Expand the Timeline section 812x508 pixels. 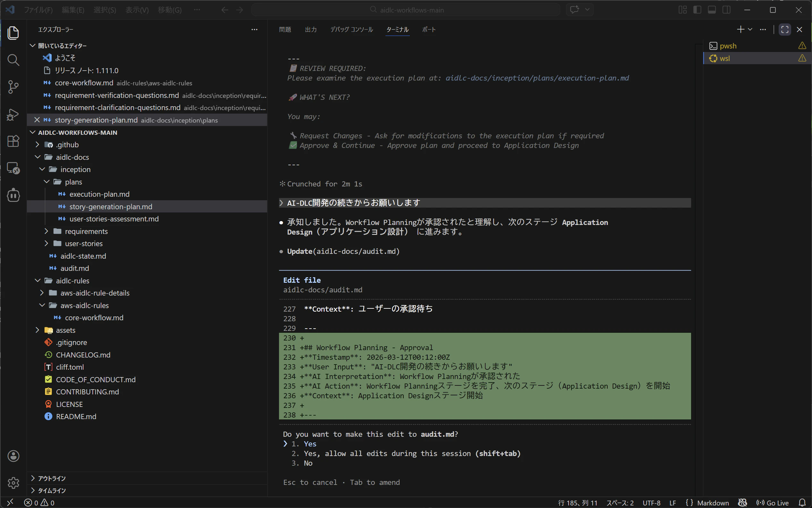(33, 491)
